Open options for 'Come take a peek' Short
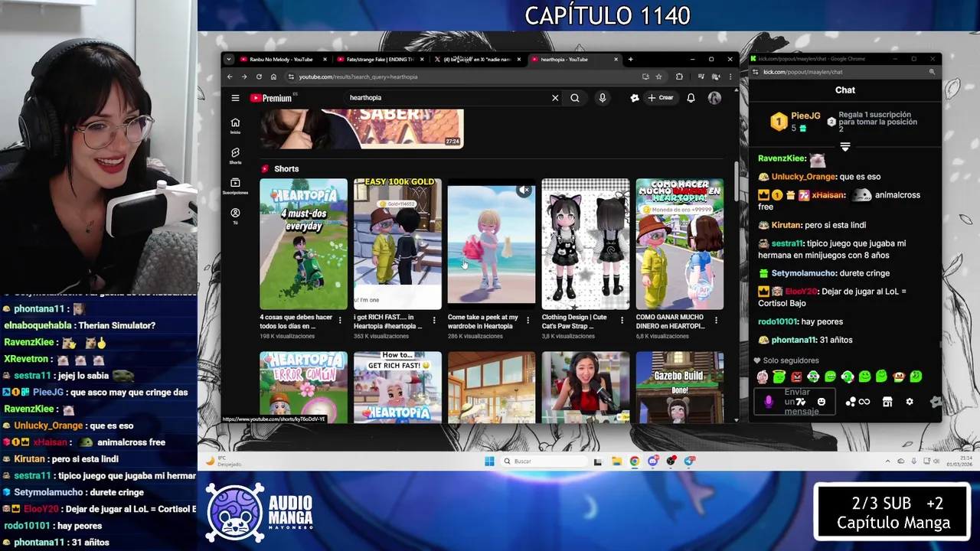Image resolution: width=980 pixels, height=551 pixels. (528, 321)
